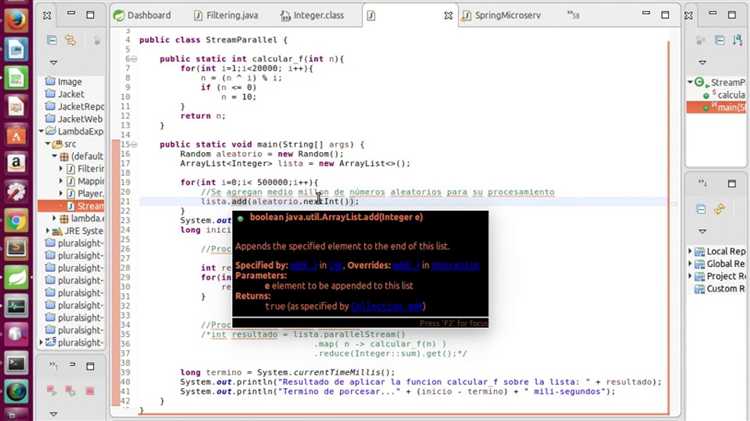Collapse the LambdaExp project tree
This screenshot has height=421, width=750.
41,131
